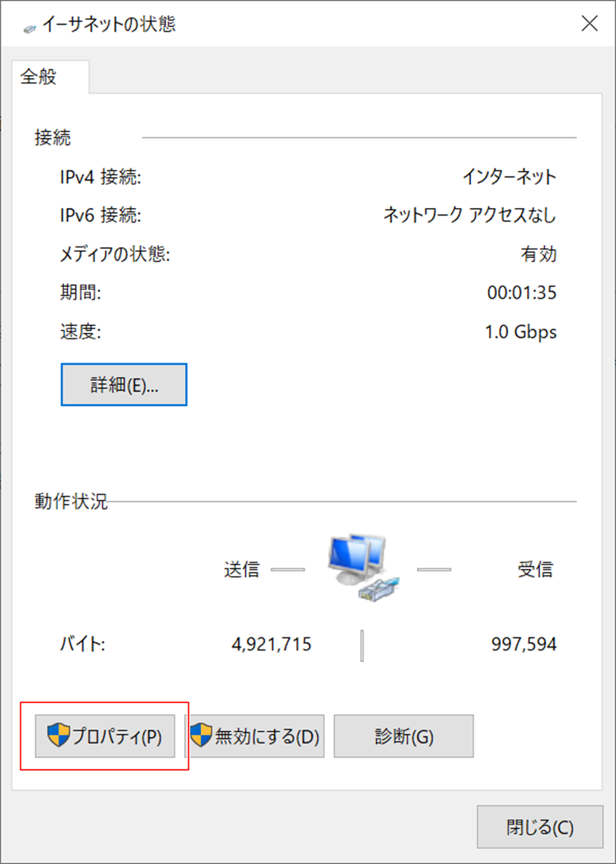The image size is (616, 864).
Task: Open connection details with 詳細(E)... button
Action: (x=124, y=385)
